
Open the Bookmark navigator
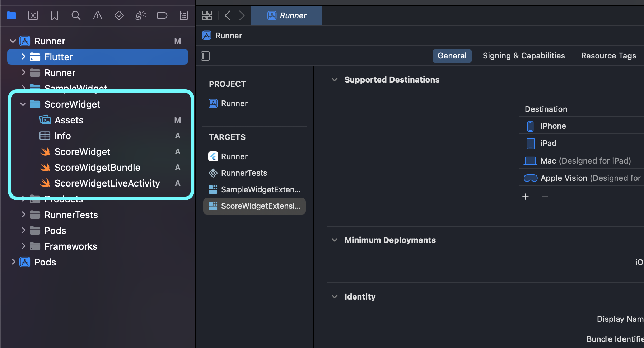(x=55, y=15)
